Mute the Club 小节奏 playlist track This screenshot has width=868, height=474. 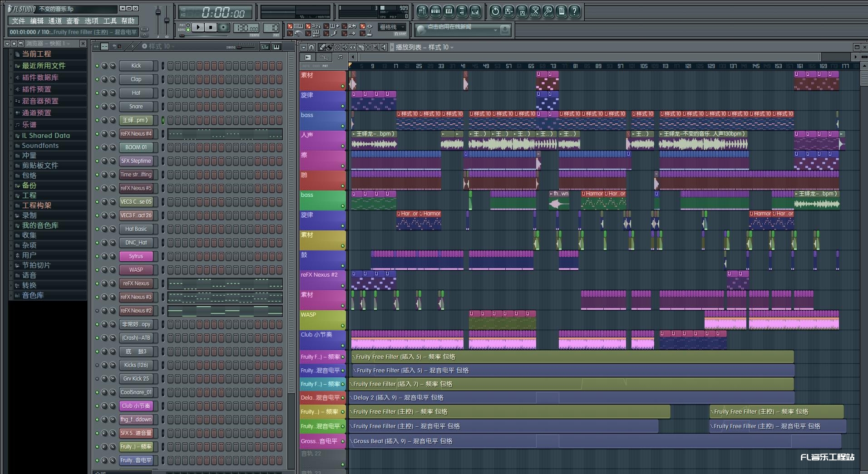(343, 346)
